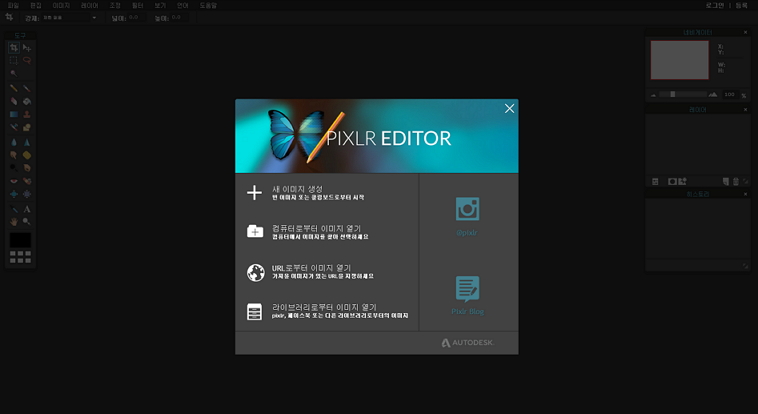Choose 라이브러리로부터 이미지 열기 option
This screenshot has height=414, width=758.
click(327, 311)
